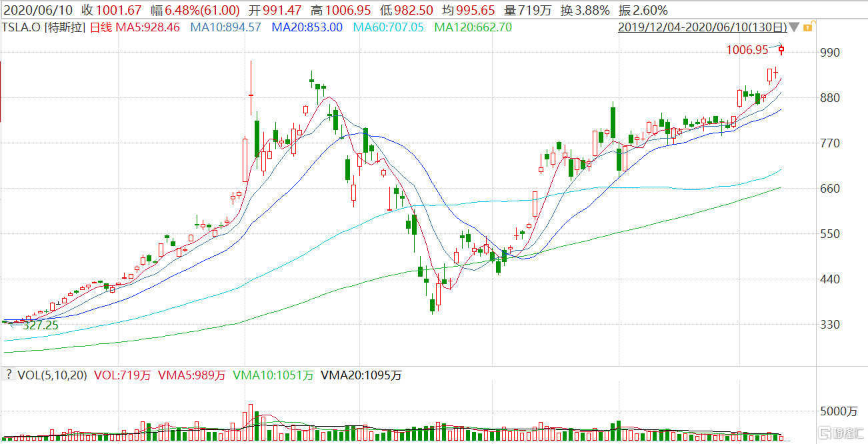Click the MA60:707.05 indicator label
The height and width of the screenshot is (444, 868).
(x=388, y=27)
